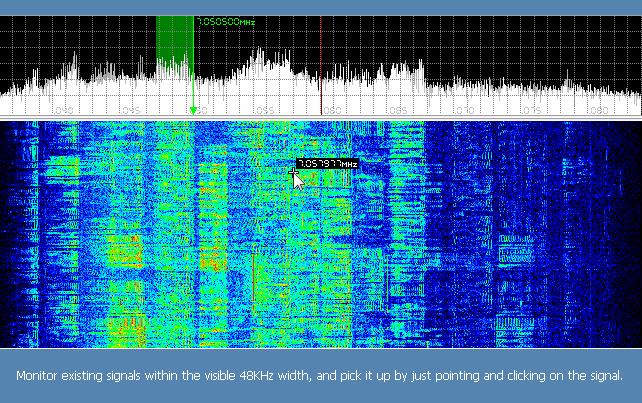The width and height of the screenshot is (642, 403).
Task: Click the red center frequency line
Action: pos(321,60)
